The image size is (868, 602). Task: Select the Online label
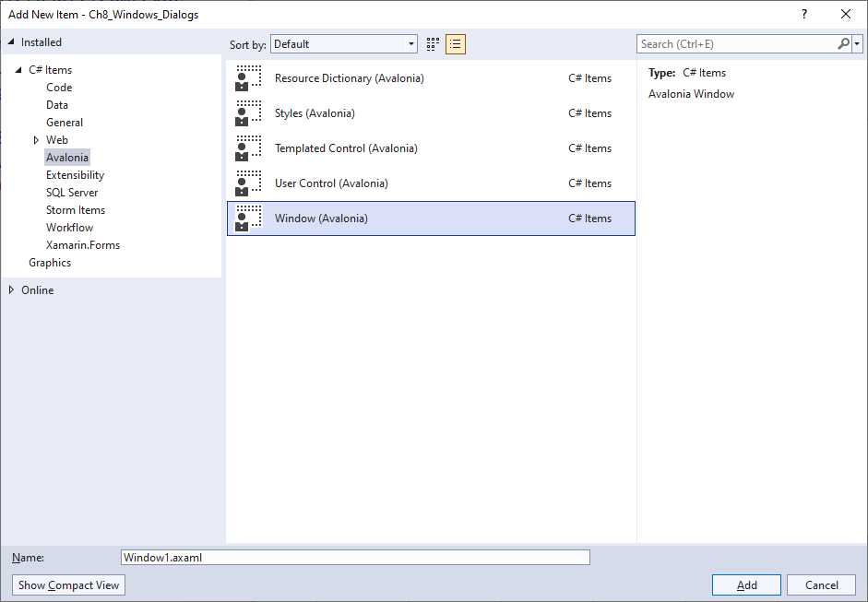[x=38, y=289]
